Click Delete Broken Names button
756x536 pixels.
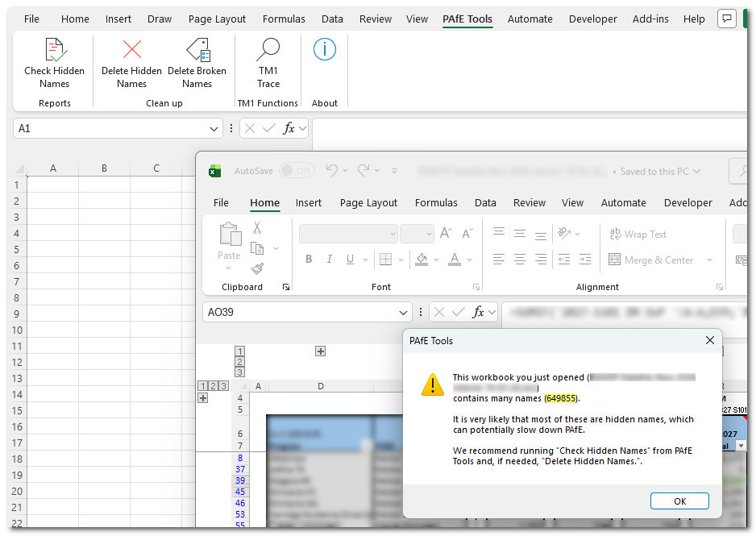click(x=197, y=63)
